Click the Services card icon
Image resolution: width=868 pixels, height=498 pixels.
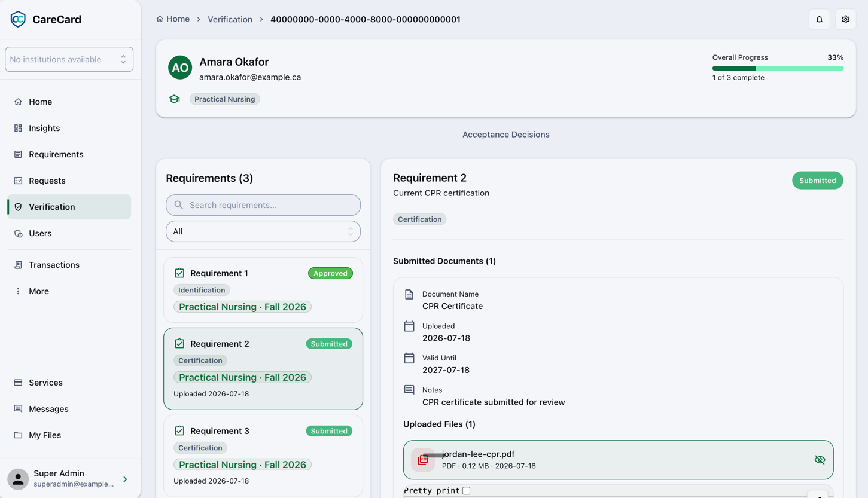point(18,383)
